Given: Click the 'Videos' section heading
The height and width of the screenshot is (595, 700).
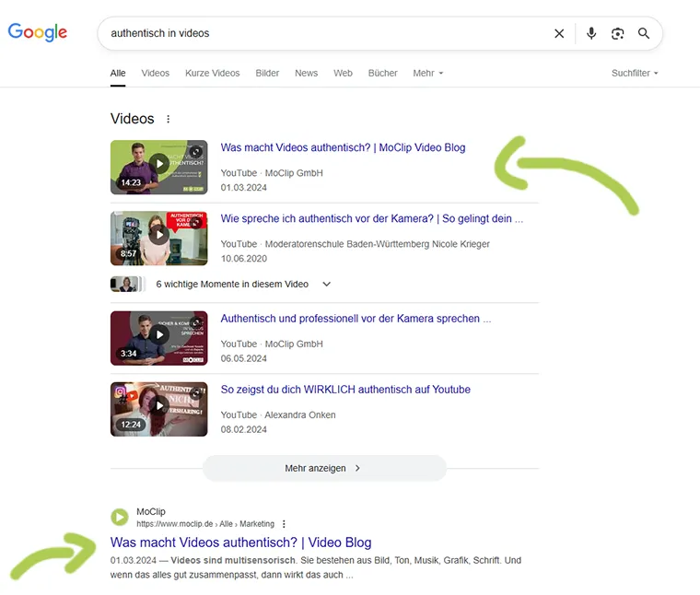Looking at the screenshot, I should click(132, 119).
